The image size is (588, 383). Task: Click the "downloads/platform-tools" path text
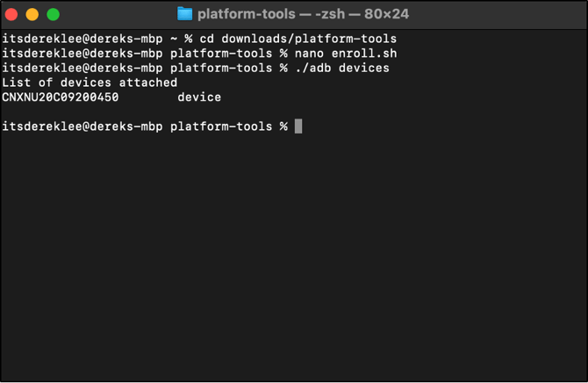click(309, 39)
